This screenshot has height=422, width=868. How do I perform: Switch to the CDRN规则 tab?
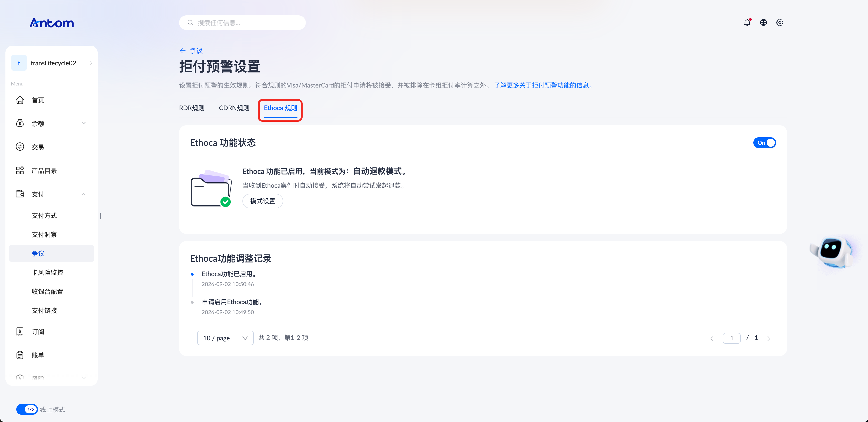(x=234, y=108)
